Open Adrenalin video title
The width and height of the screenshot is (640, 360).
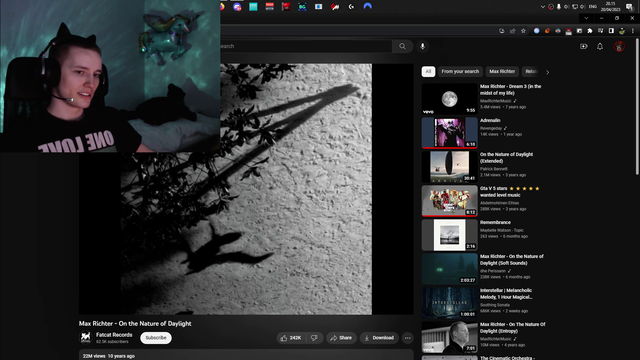(x=490, y=120)
